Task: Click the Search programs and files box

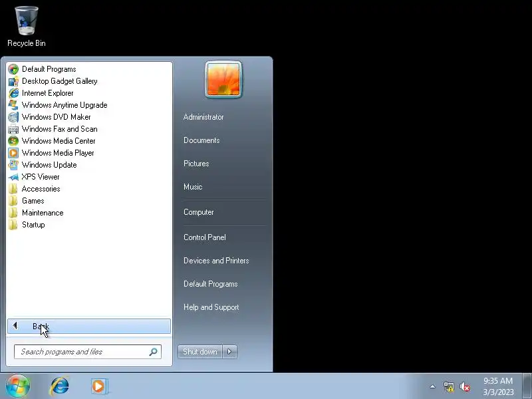Action: (x=88, y=352)
